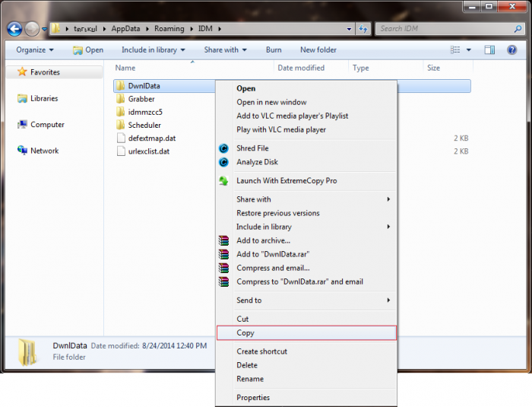532x407 pixels.
Task: Click the refresh icon next to the address bar
Action: tap(363, 29)
